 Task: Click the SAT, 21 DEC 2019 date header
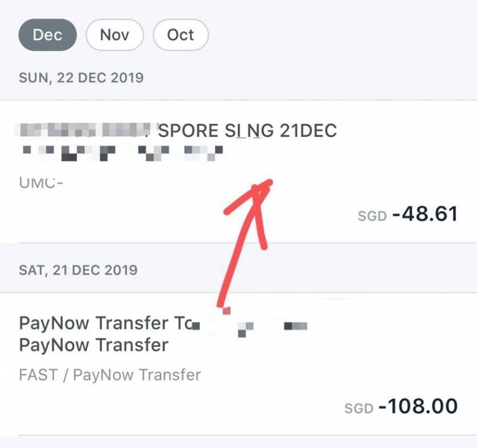click(78, 270)
